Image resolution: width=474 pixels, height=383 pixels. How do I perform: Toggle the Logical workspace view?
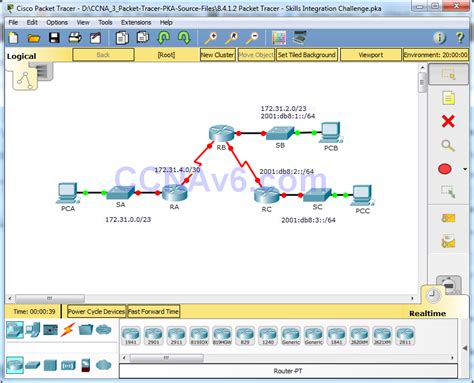tap(22, 56)
